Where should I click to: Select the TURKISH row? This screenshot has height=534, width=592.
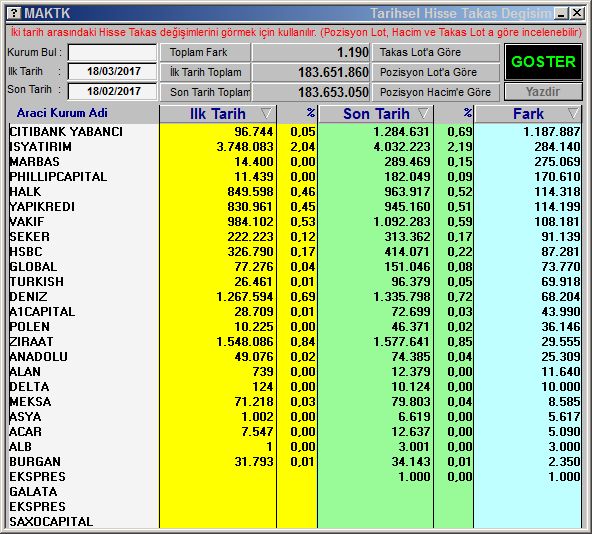pos(295,281)
